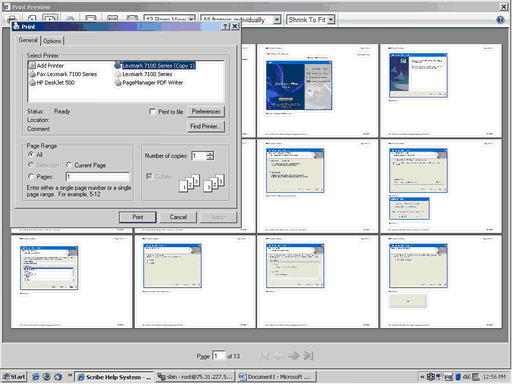512x384 pixels.
Task: Go to next page arrow
Action: click(294, 356)
